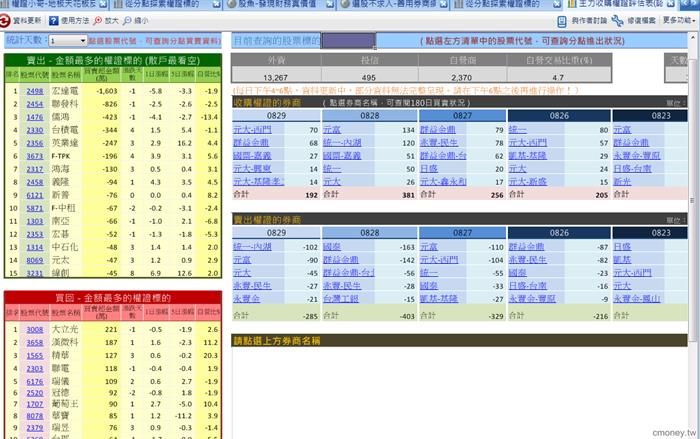Click 國票-嘉義 under 0829 in 收購權證的券商
This screenshot has height=439, width=700.
(x=252, y=155)
